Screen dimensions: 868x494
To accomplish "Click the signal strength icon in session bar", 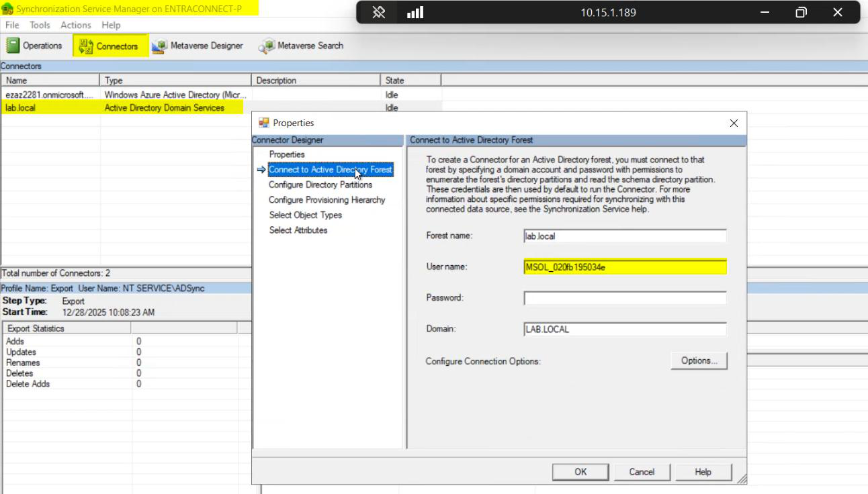I will [415, 12].
